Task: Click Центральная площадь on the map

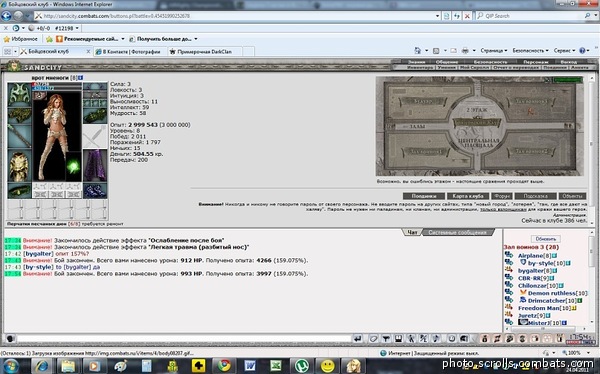Action: pos(479,143)
